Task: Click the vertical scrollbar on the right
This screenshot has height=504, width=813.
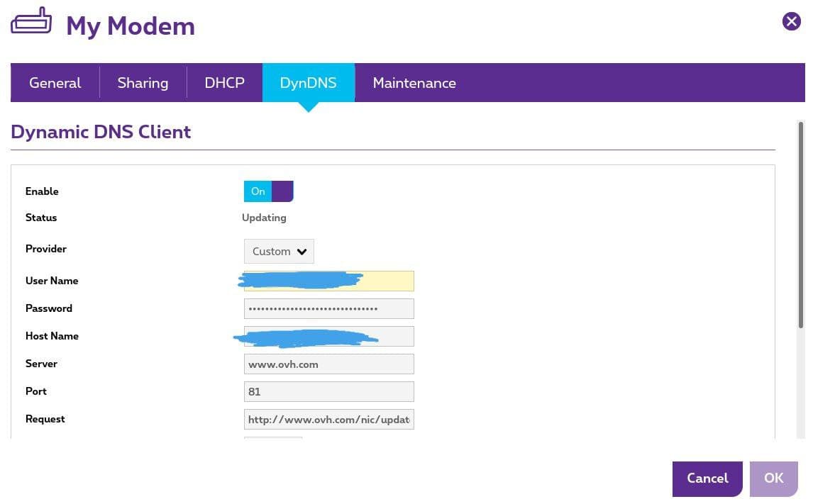Action: coord(801,227)
